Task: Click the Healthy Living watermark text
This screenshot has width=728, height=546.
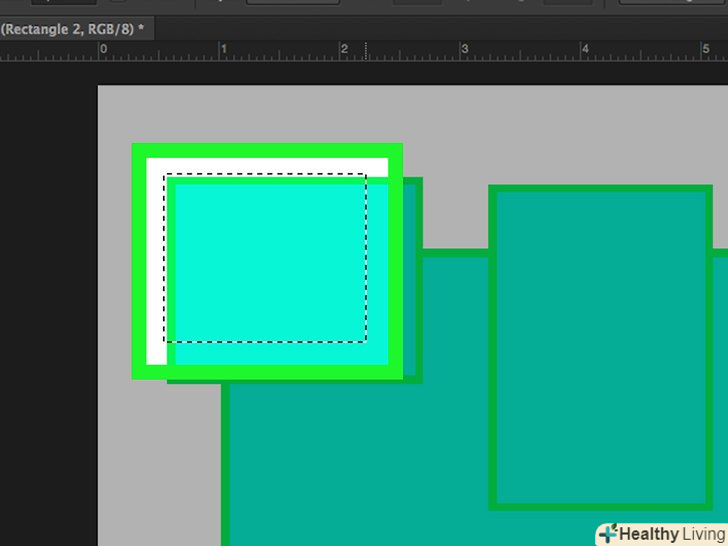Action: pyautogui.click(x=672, y=535)
